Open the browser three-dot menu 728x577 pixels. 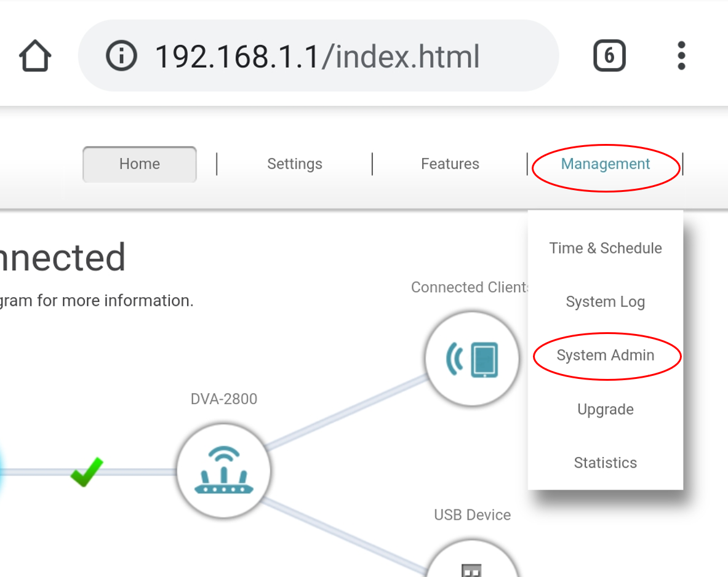[x=681, y=56]
